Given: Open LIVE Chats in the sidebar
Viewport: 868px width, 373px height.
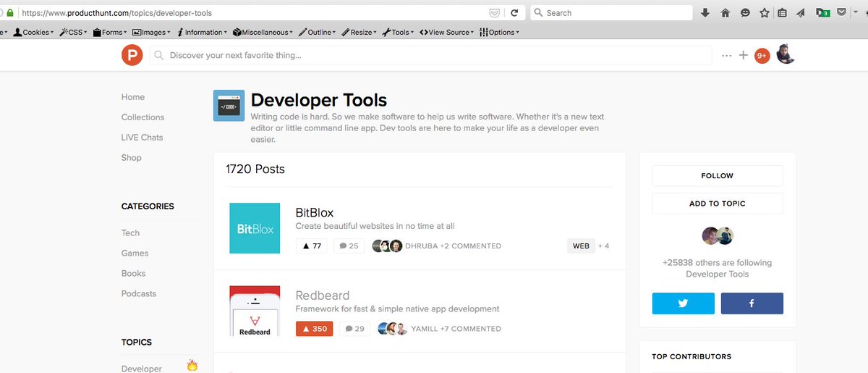Looking at the screenshot, I should click(x=142, y=138).
